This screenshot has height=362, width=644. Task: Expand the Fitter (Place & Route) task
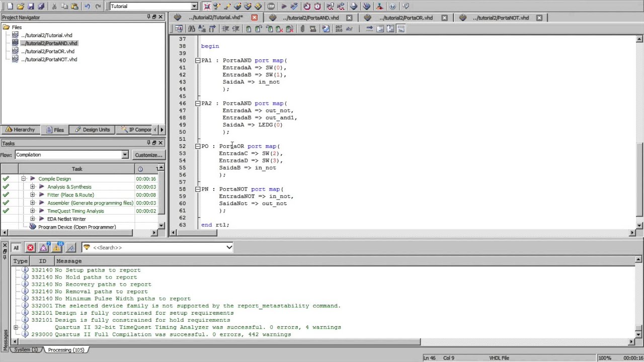pos(32,195)
